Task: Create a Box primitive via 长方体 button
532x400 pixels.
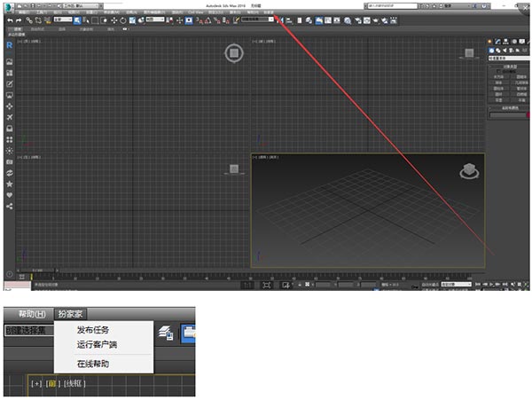Action: [498, 77]
